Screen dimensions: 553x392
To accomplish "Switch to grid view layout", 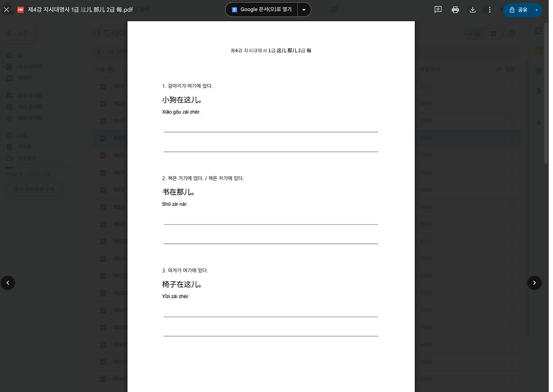I will [494, 34].
